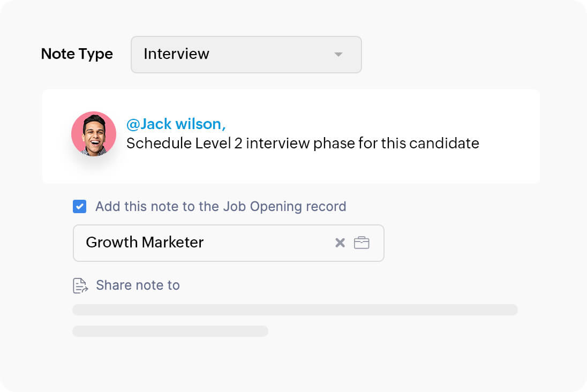The image size is (587, 392).
Task: Open the Share note to option
Action: pyautogui.click(x=138, y=285)
